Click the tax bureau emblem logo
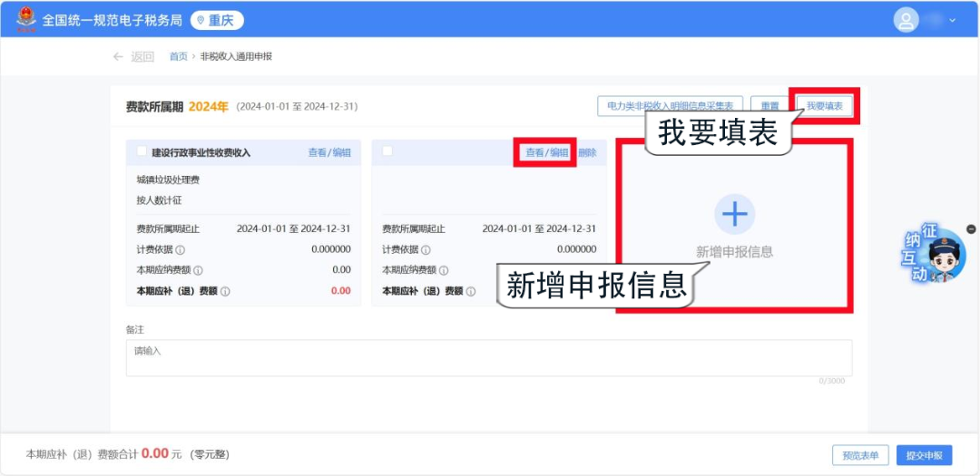The height and width of the screenshot is (476, 980). (26, 19)
